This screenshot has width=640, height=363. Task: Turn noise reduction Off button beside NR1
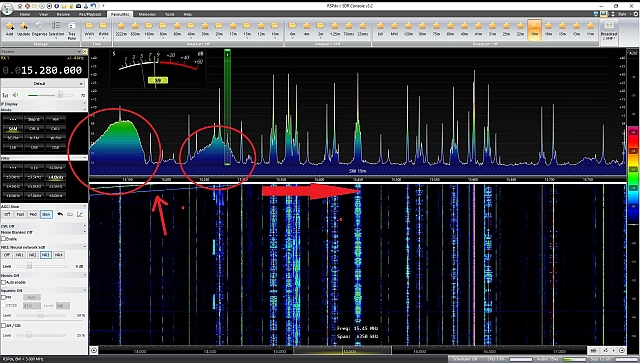(x=7, y=255)
